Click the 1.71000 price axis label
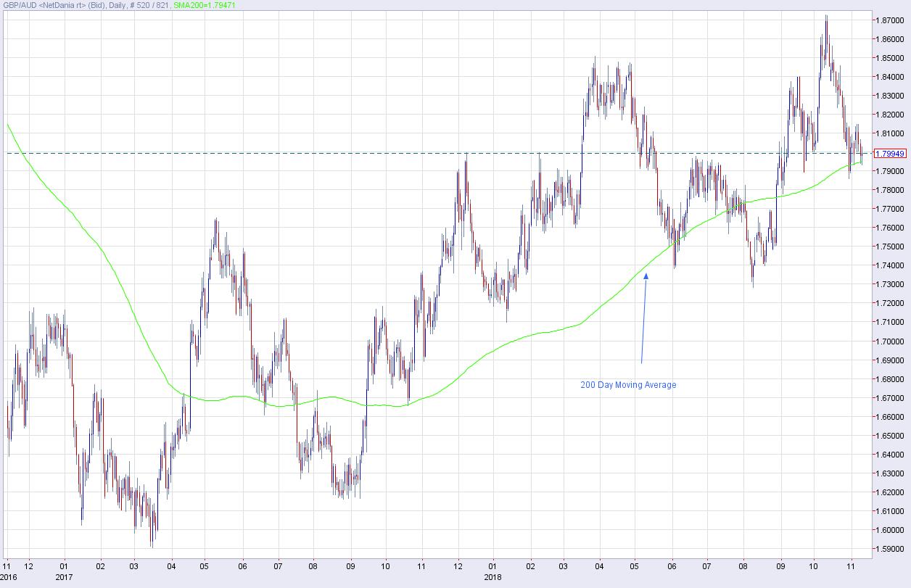Viewport: 911px width, 588px height. (x=889, y=323)
